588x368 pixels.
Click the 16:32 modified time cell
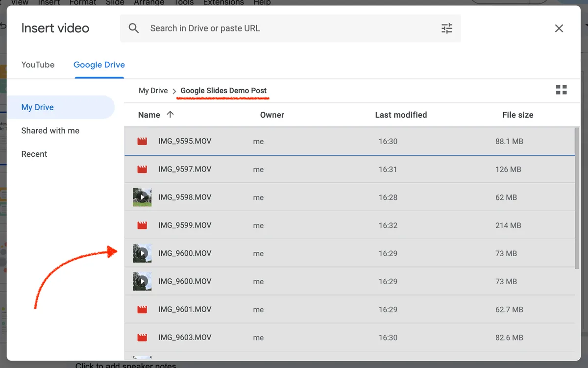388,226
